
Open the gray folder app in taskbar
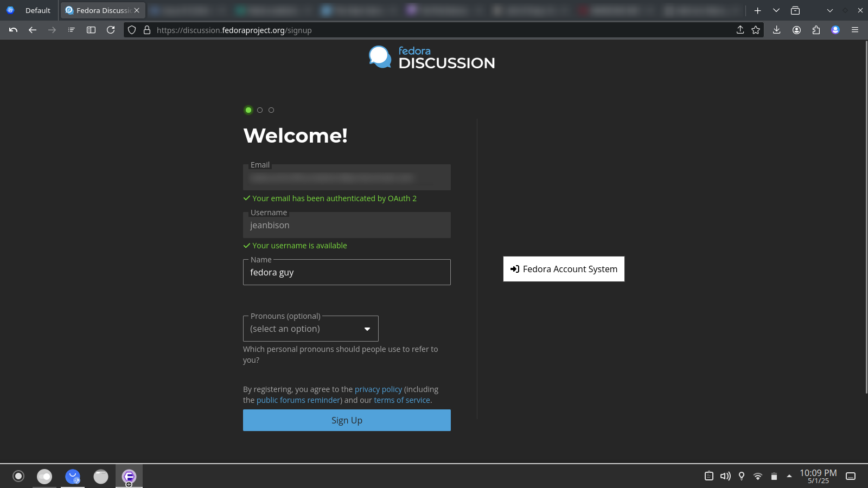[101, 476]
